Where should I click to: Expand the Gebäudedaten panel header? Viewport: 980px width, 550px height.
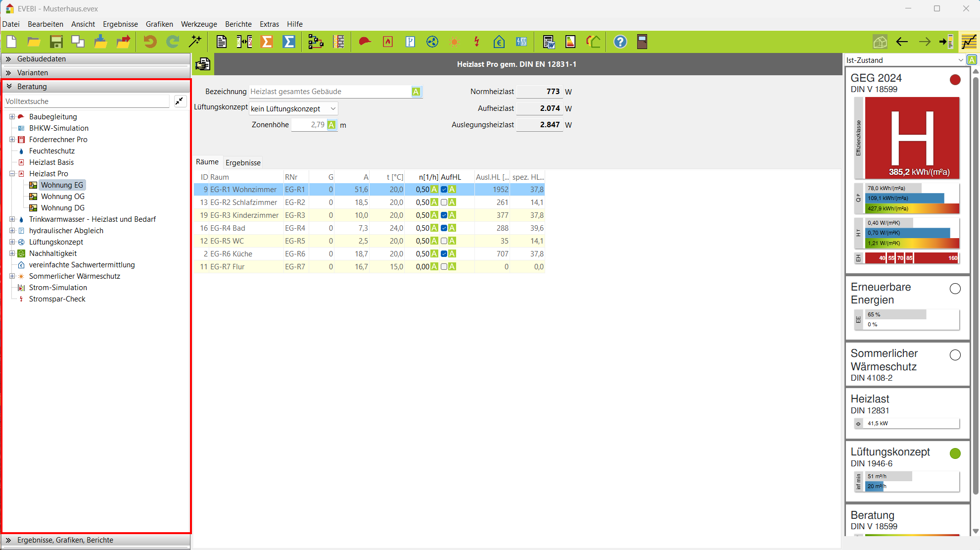42,59
